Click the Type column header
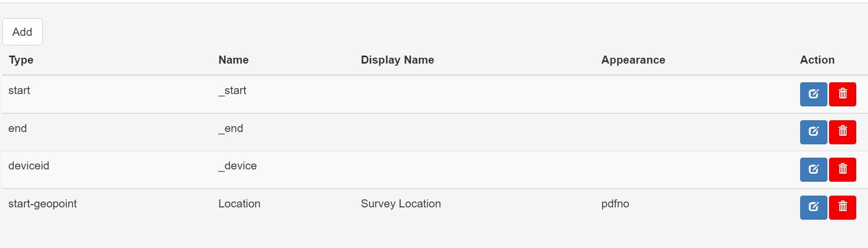The height and width of the screenshot is (248, 868). (21, 60)
